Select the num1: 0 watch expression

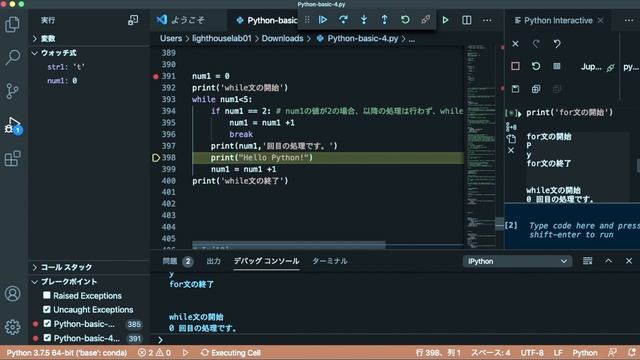coord(62,81)
